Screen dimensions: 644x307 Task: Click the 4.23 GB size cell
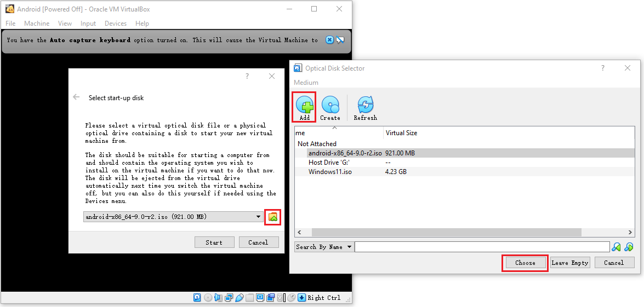pos(396,172)
